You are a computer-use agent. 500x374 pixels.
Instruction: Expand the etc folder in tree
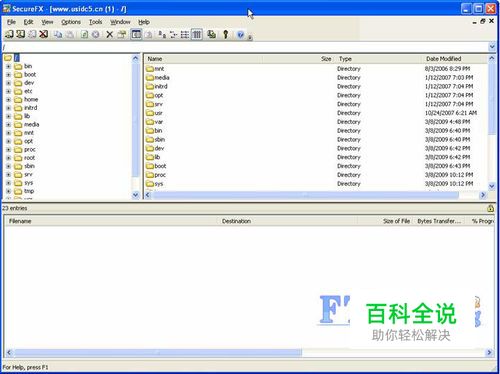pyautogui.click(x=8, y=91)
